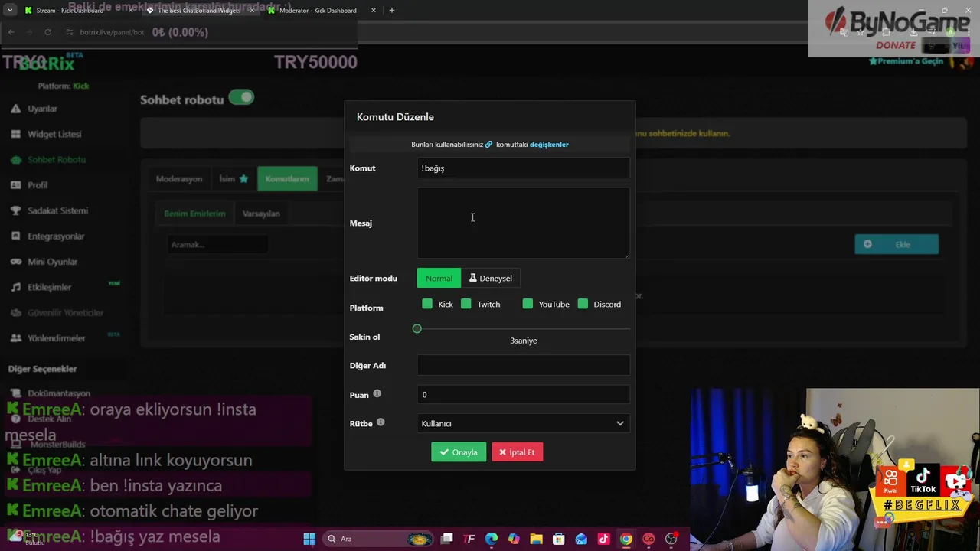Open the değişkenler link

coord(549,144)
